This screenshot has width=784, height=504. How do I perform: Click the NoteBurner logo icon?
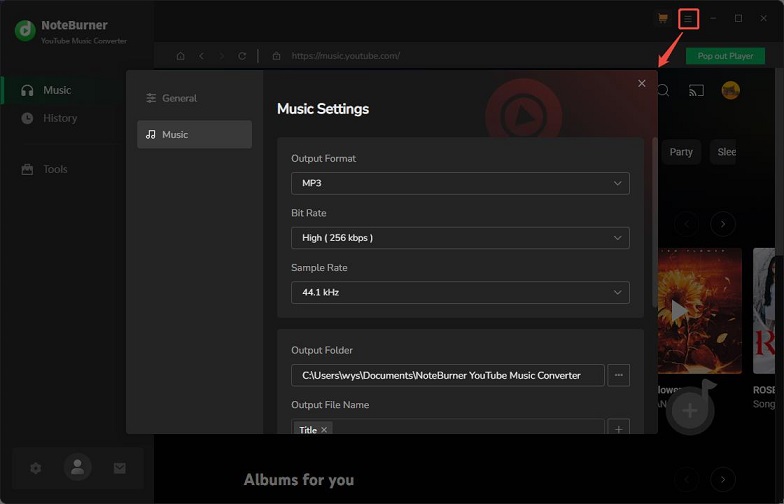click(25, 30)
